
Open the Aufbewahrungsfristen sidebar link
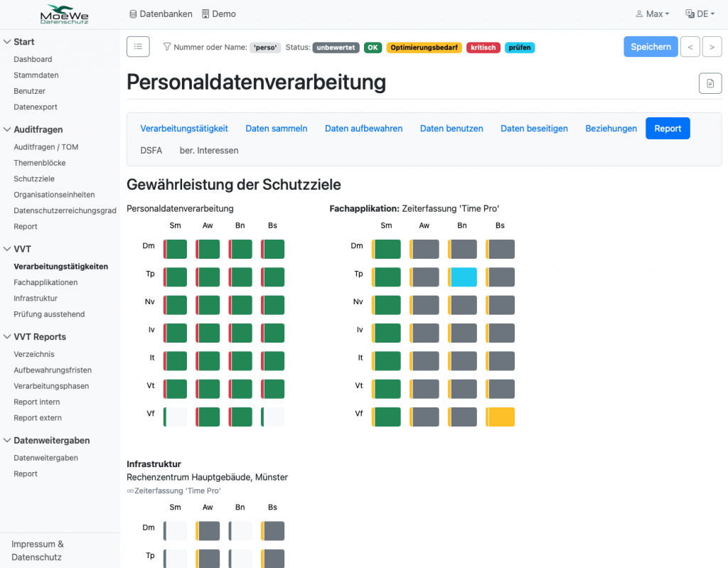coord(53,370)
